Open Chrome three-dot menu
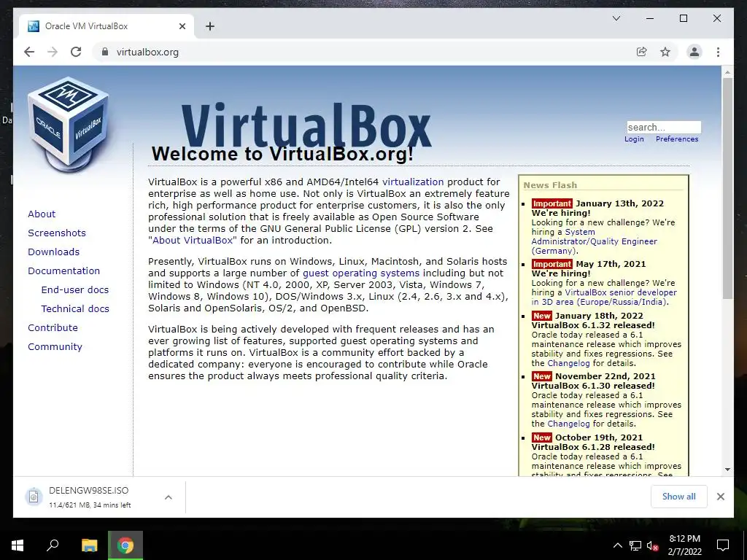Image resolution: width=747 pixels, height=560 pixels. (x=718, y=52)
